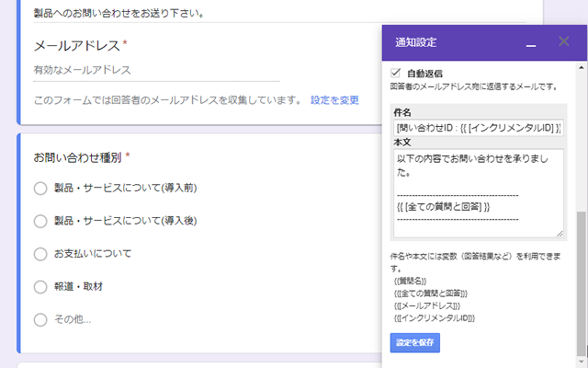Click scrollbar up arrow in 通知設定 panel
The width and height of the screenshot is (588, 368).
point(582,67)
